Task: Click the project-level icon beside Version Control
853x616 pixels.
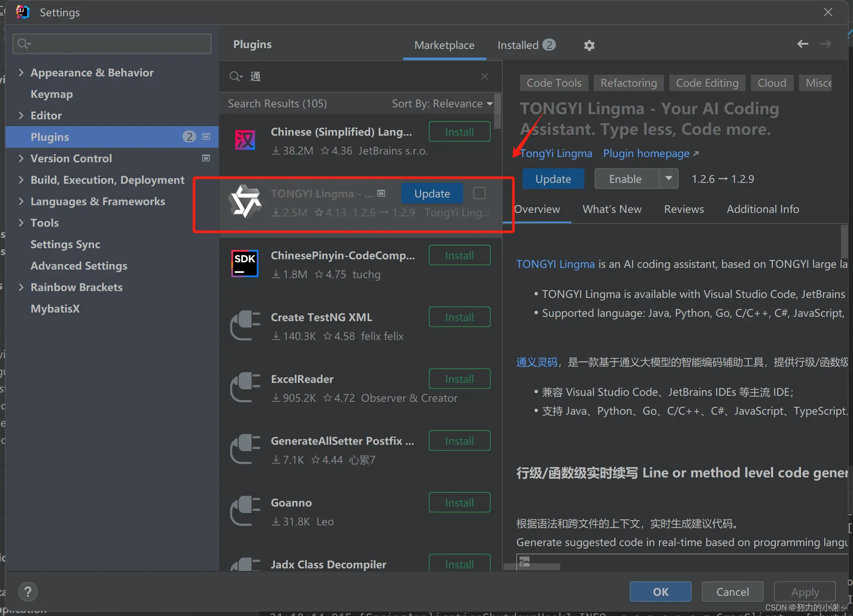Action: pyautogui.click(x=206, y=158)
